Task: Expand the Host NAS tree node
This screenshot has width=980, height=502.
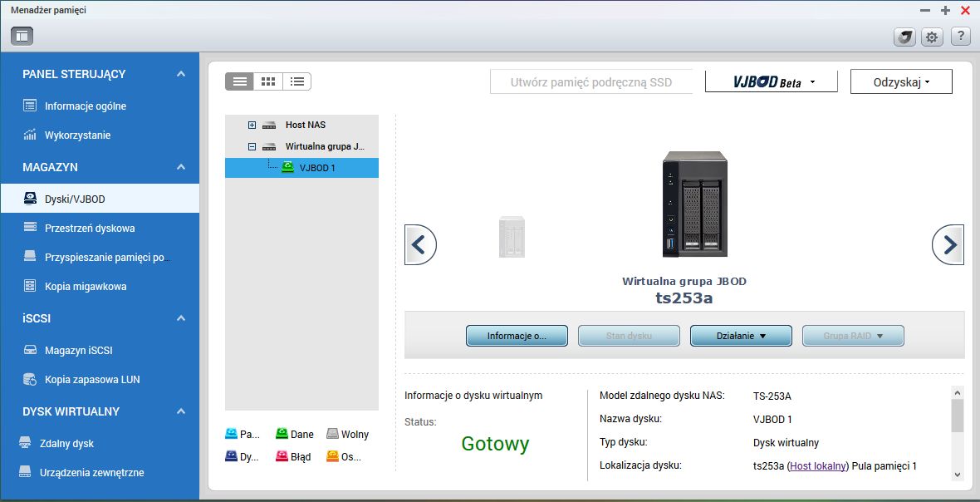Action: [252, 125]
